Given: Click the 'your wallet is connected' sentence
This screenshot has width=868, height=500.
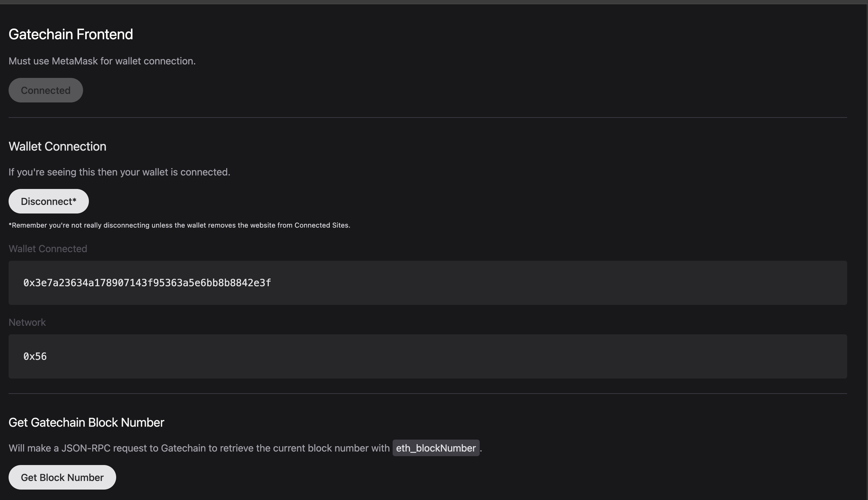Looking at the screenshot, I should 120,172.
